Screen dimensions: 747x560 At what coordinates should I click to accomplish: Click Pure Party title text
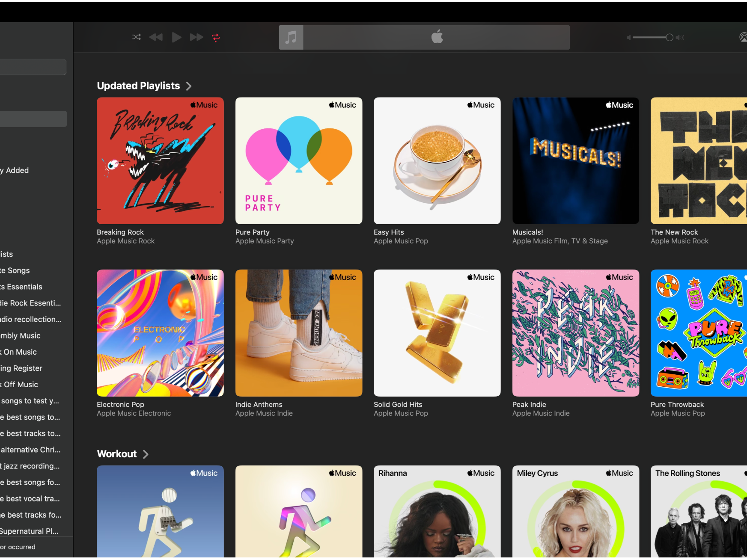253,232
